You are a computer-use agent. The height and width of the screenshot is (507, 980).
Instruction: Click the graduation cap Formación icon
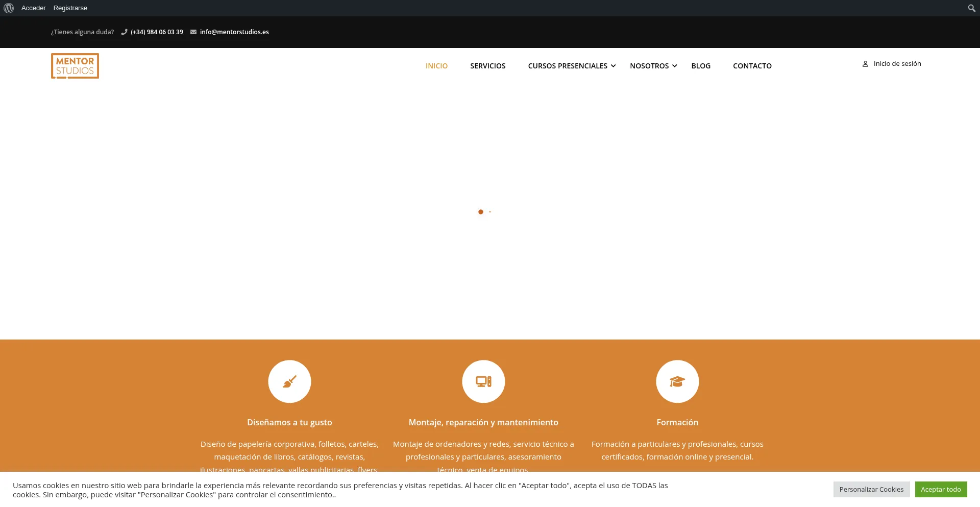coord(677,381)
